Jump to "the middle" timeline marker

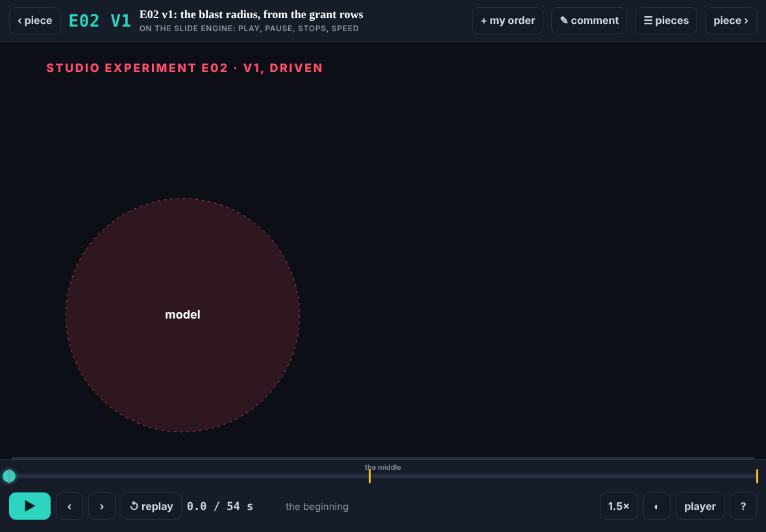[x=370, y=476]
